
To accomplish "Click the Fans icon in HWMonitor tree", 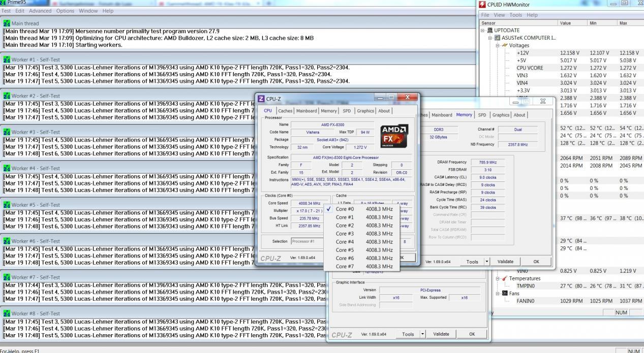I will (x=505, y=293).
